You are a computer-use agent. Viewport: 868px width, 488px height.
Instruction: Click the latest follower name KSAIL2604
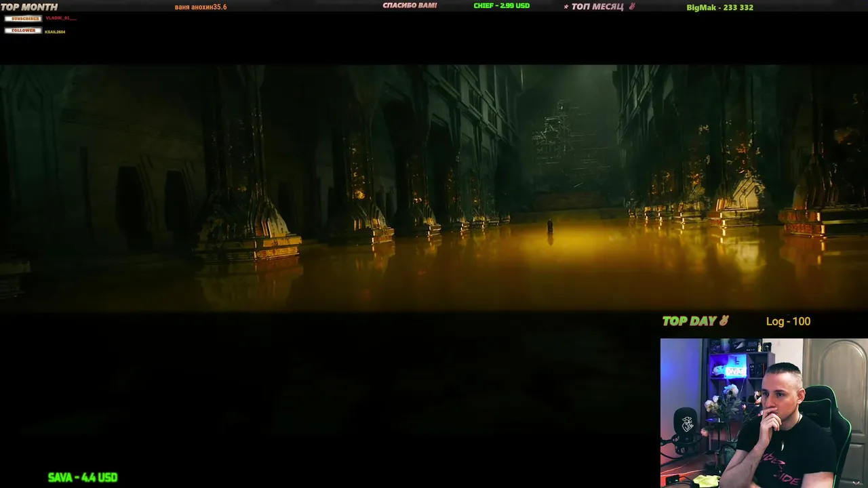pos(55,32)
